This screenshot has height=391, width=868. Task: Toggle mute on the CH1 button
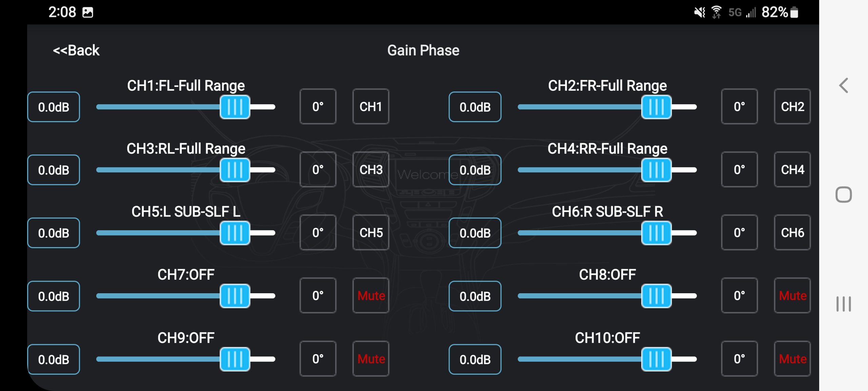(x=371, y=107)
